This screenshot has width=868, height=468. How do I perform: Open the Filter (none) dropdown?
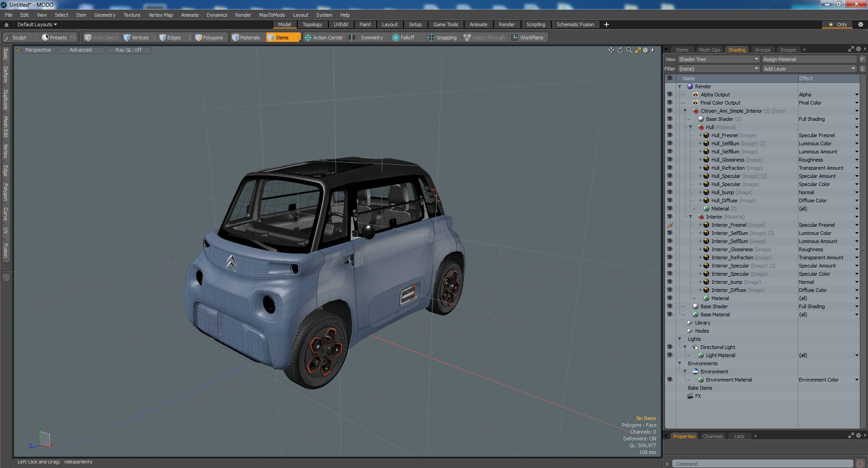tap(718, 69)
